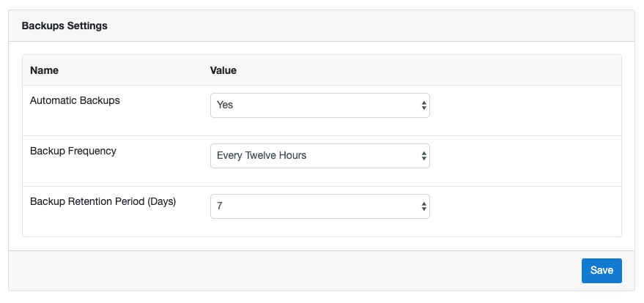Click the Value column header
644x303 pixels.
tap(223, 70)
